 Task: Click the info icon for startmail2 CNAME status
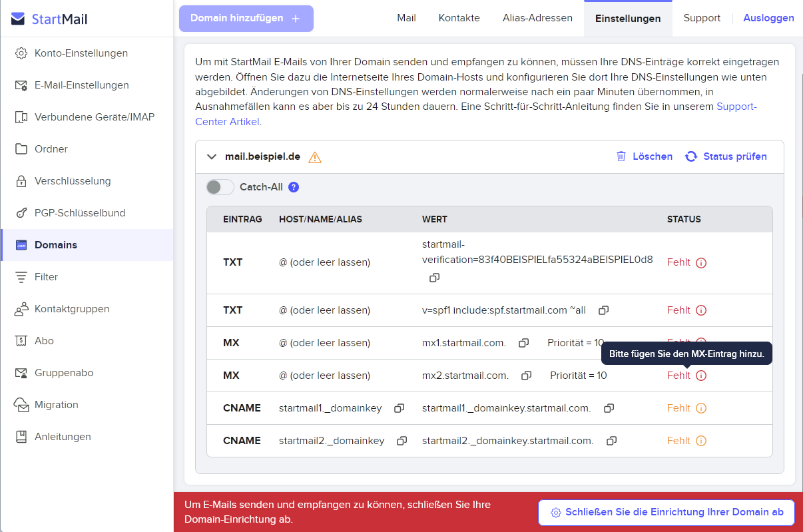701,441
